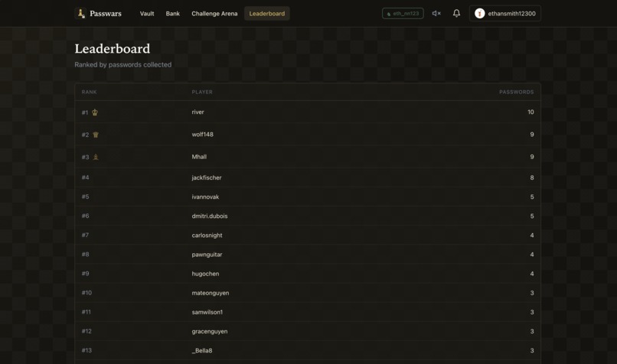This screenshot has height=364, width=617.
Task: Select player _Bella8
Action: point(202,351)
